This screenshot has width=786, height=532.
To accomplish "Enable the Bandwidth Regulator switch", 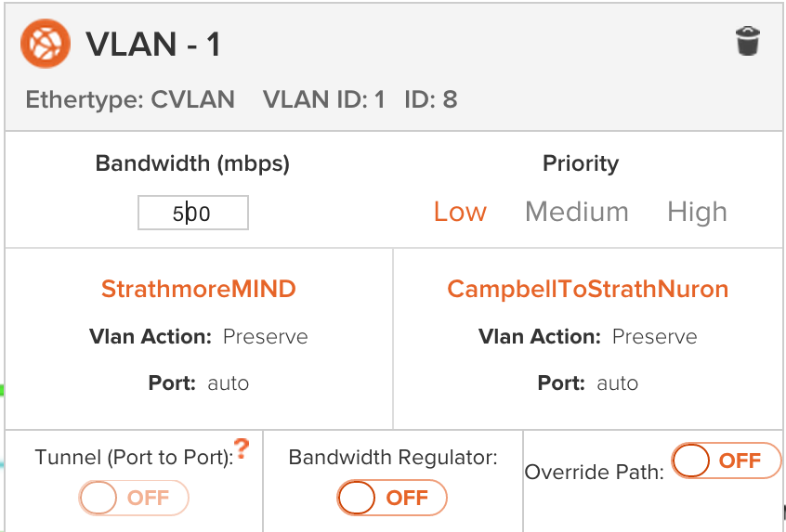I will coord(391,498).
